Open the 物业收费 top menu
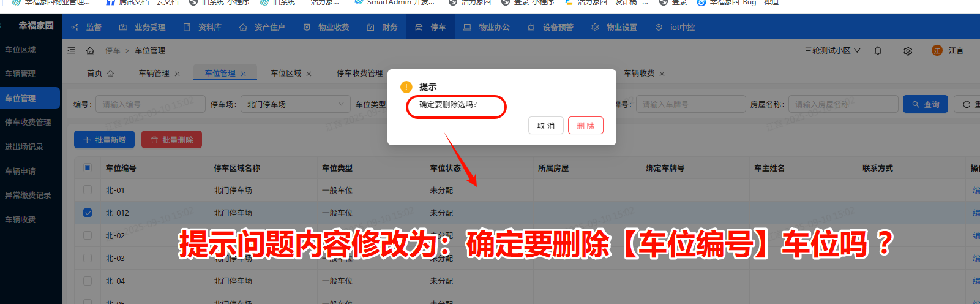 coord(326,28)
